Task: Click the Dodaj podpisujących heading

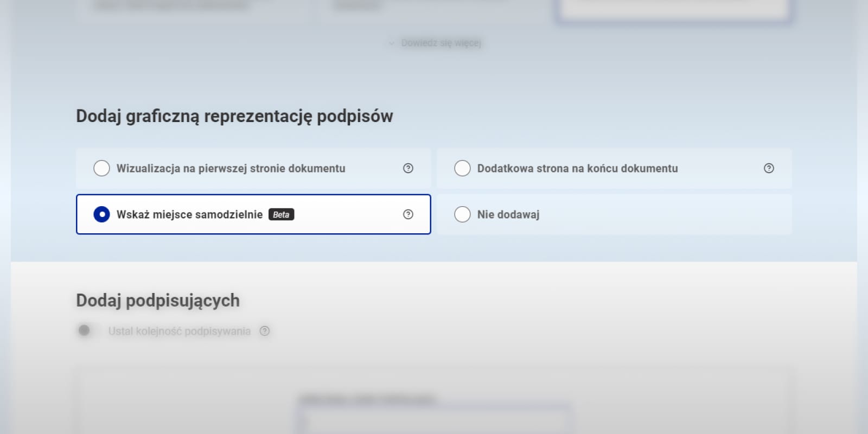Action: [157, 301]
